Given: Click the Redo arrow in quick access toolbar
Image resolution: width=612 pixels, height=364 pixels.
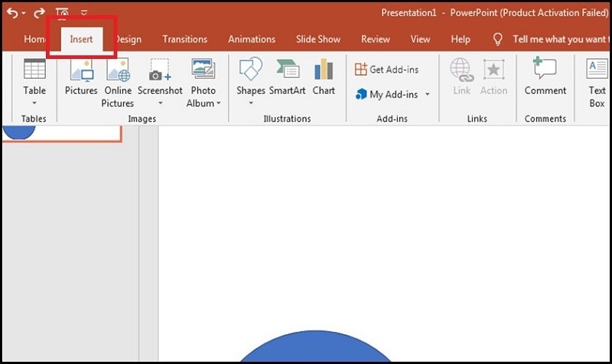Looking at the screenshot, I should point(39,13).
